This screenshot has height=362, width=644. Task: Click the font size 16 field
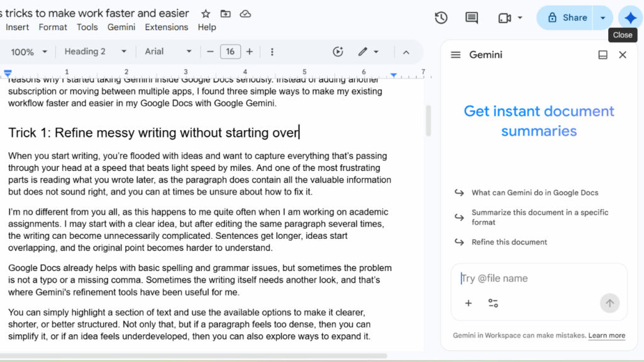pos(230,52)
